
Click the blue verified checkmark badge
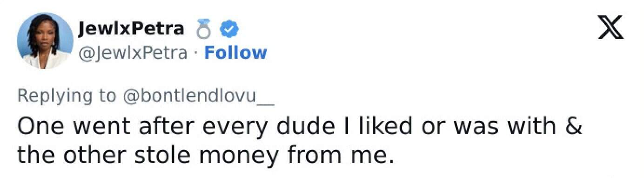click(229, 30)
